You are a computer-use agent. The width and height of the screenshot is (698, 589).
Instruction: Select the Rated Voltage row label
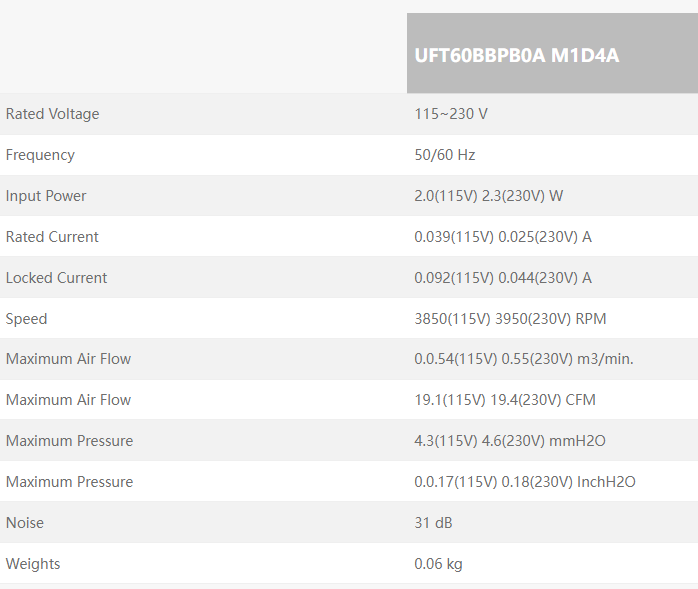click(x=53, y=114)
